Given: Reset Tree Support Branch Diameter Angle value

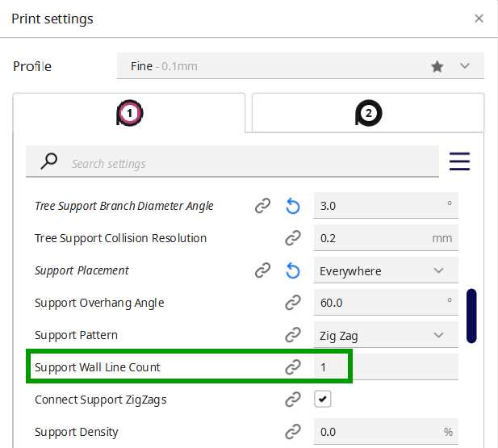Looking at the screenshot, I should [x=292, y=206].
